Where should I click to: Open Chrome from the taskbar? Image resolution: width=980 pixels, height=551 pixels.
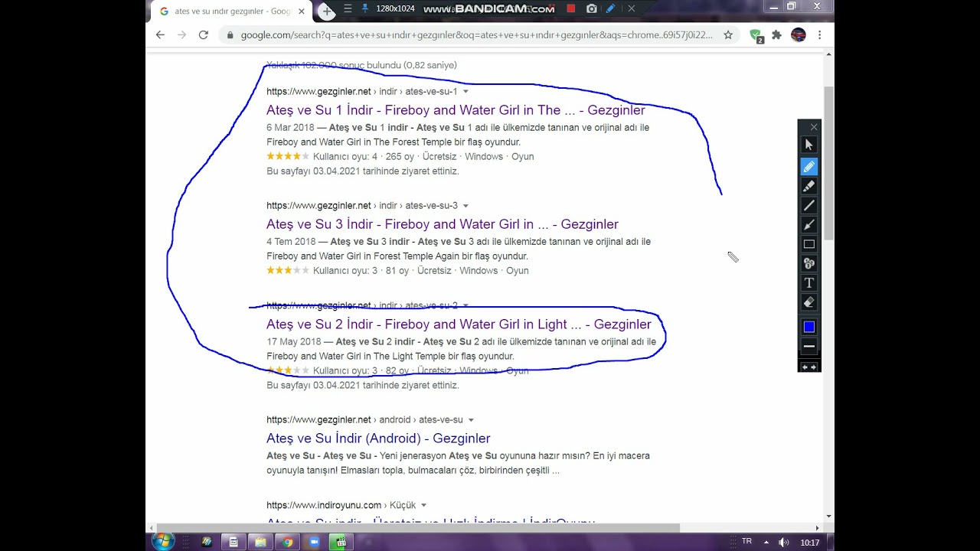(287, 542)
